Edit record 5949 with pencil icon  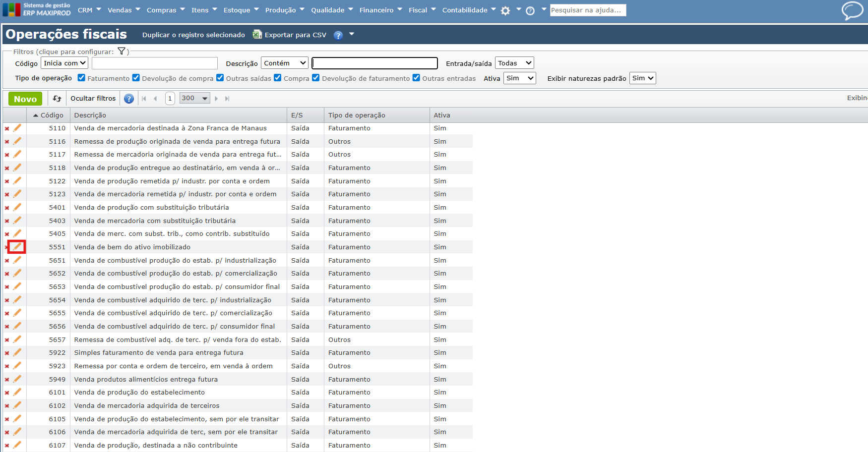pos(17,379)
